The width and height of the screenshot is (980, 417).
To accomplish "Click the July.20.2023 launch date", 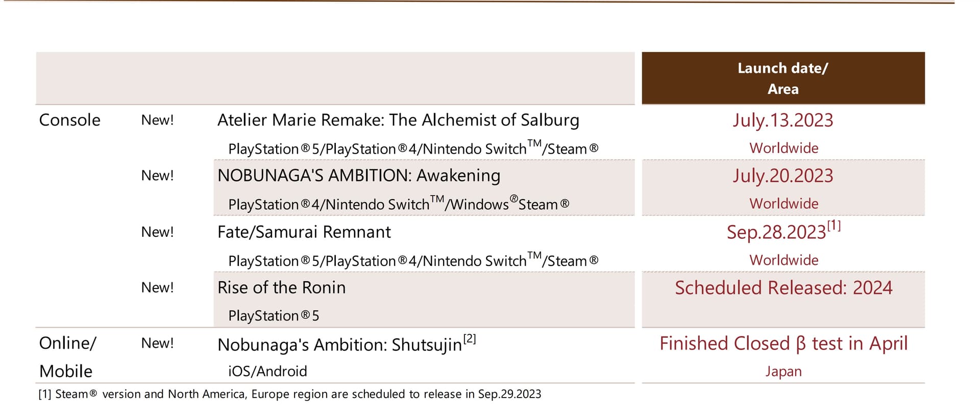I will pos(783,176).
